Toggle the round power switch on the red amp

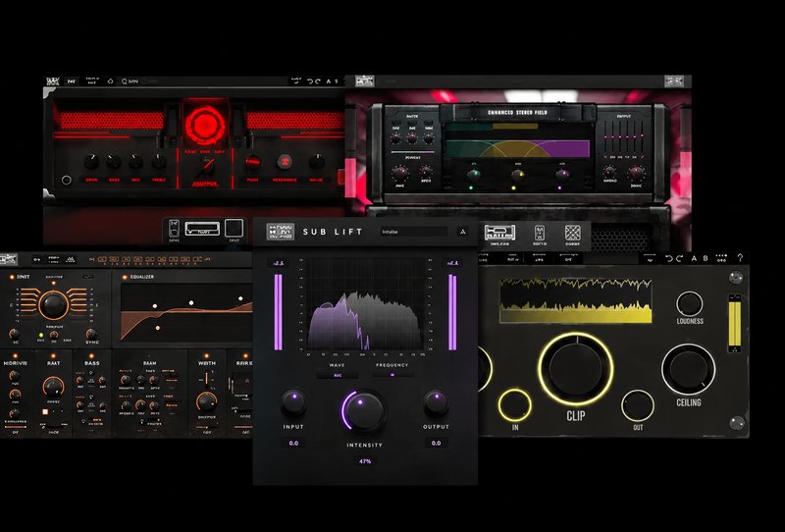tap(66, 181)
